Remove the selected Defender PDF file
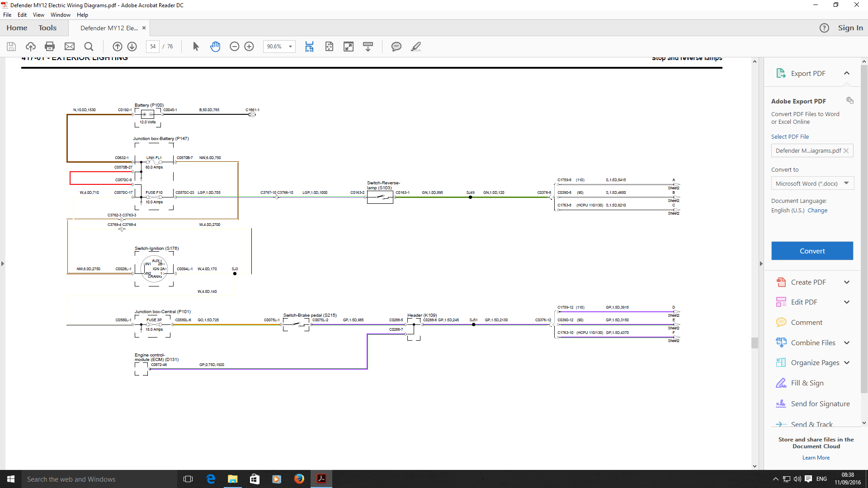This screenshot has height=488, width=868. (846, 151)
